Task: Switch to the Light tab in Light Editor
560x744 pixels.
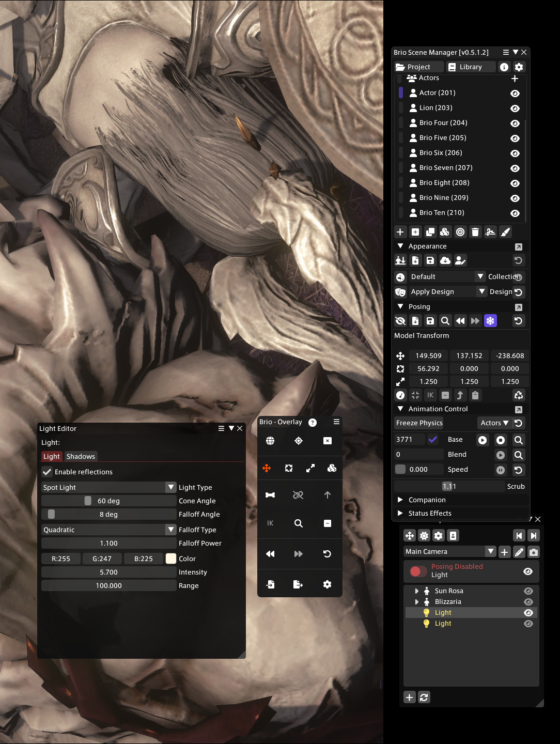Action: pos(52,457)
